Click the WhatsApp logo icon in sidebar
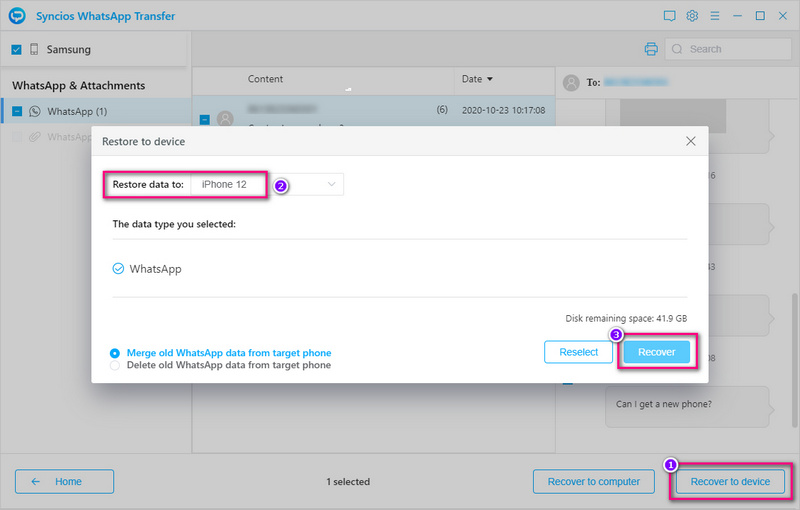This screenshot has width=800, height=510. (x=35, y=111)
